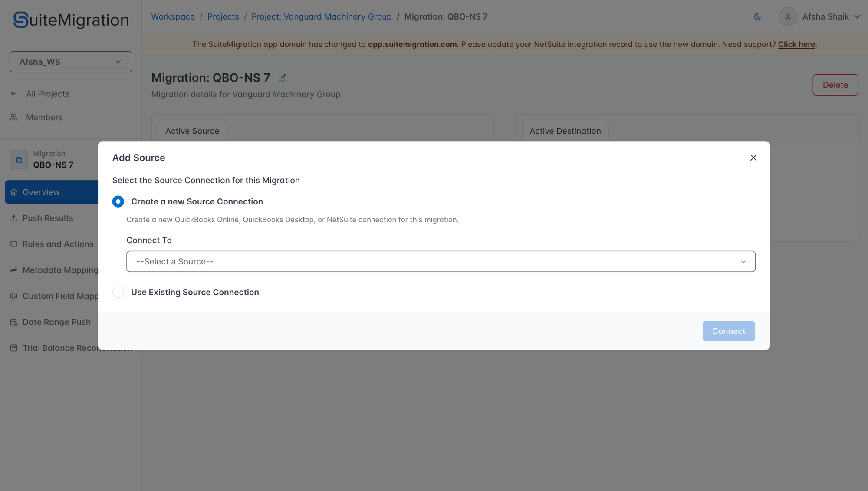Click the Members people icon
Viewport: 868px width, 491px height.
14,117
